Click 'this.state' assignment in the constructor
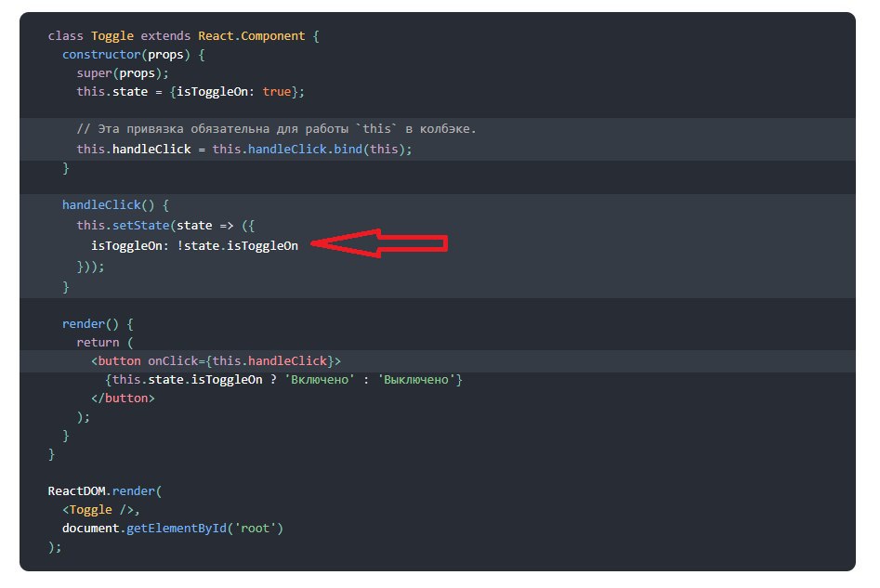This screenshot has height=588, width=880. point(112,91)
